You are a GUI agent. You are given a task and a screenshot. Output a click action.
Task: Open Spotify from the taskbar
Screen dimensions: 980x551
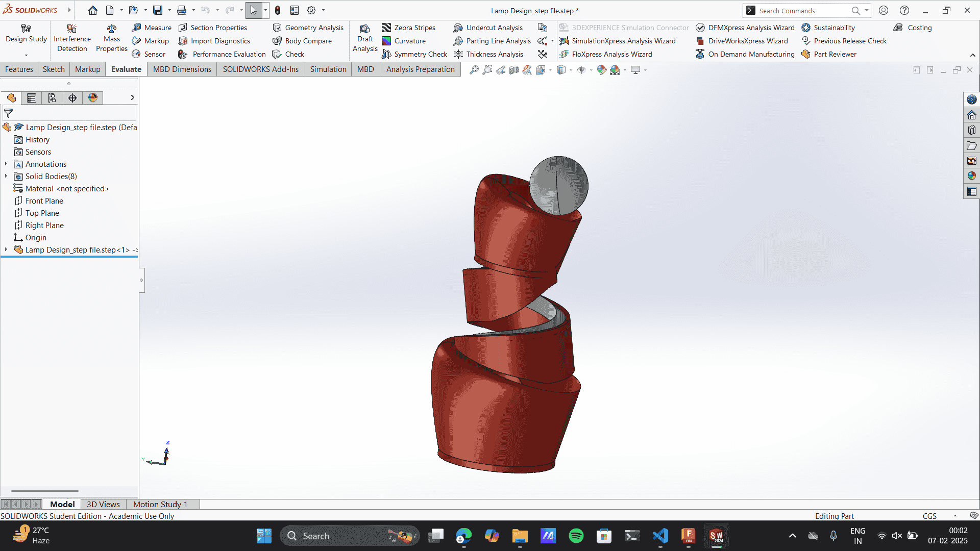(x=576, y=536)
